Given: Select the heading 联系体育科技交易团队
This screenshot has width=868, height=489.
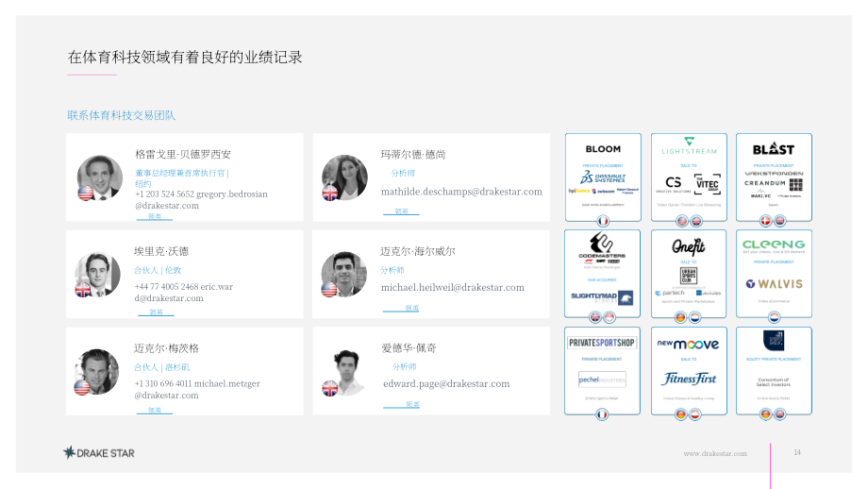Looking at the screenshot, I should 121,115.
